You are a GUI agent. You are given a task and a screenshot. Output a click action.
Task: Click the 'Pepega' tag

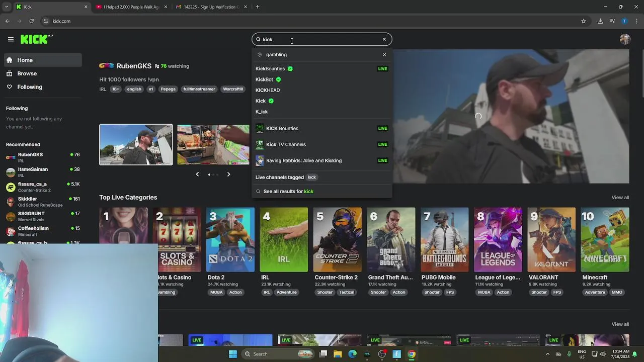coord(168,89)
